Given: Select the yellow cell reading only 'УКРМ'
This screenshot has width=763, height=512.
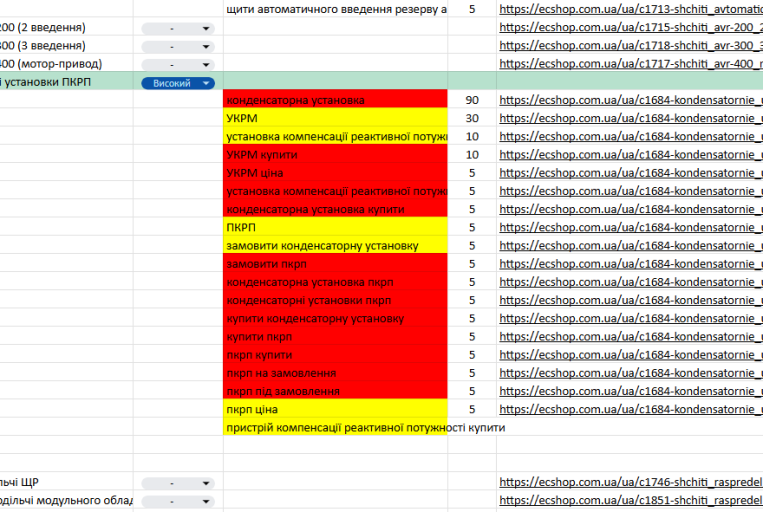Looking at the screenshot, I should point(335,118).
